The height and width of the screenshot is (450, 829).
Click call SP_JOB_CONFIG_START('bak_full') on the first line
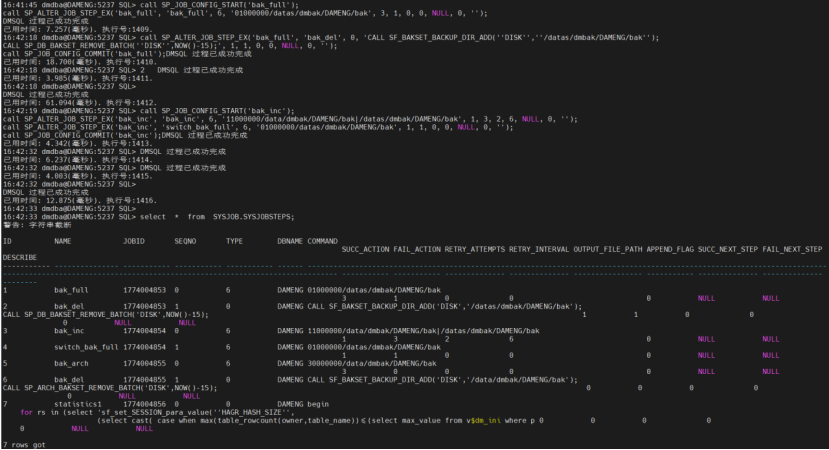tap(219, 5)
